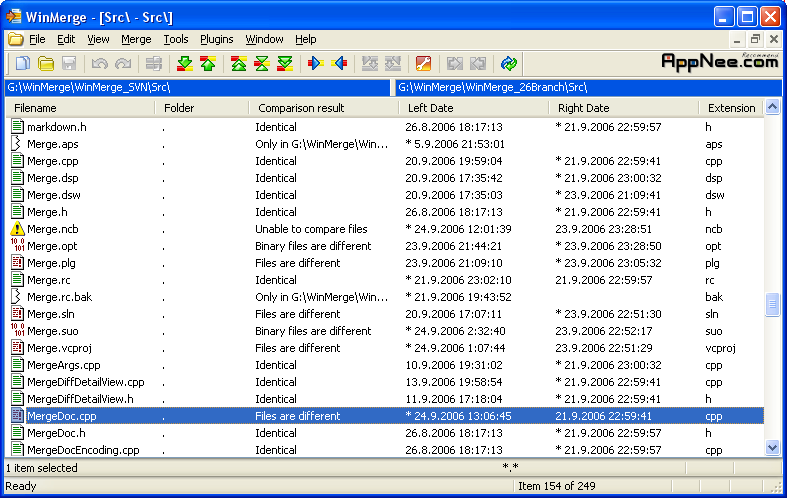This screenshot has height=498, width=787.
Task: Click the "Item 154 of 249" status text
Action: pos(557,486)
